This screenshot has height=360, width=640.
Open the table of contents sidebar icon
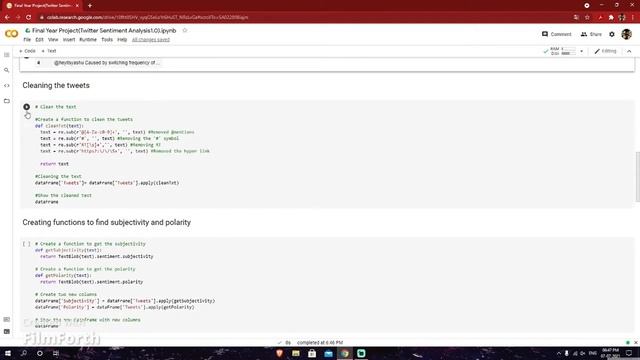[x=7, y=55]
